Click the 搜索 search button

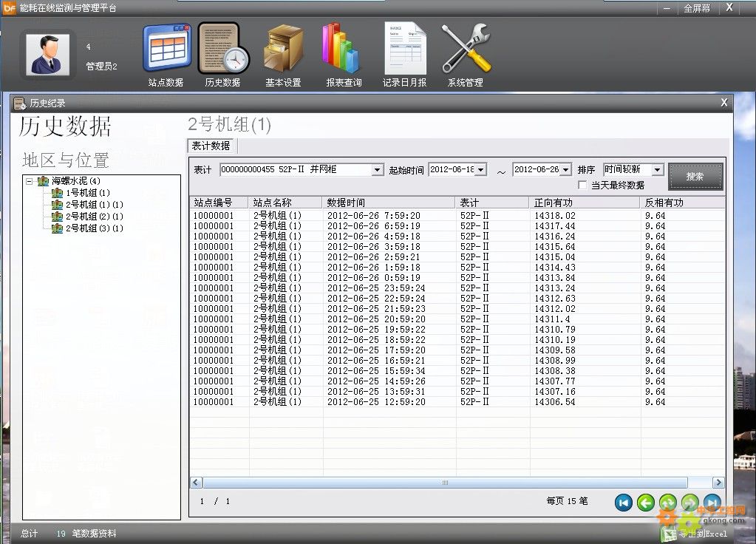pyautogui.click(x=695, y=177)
